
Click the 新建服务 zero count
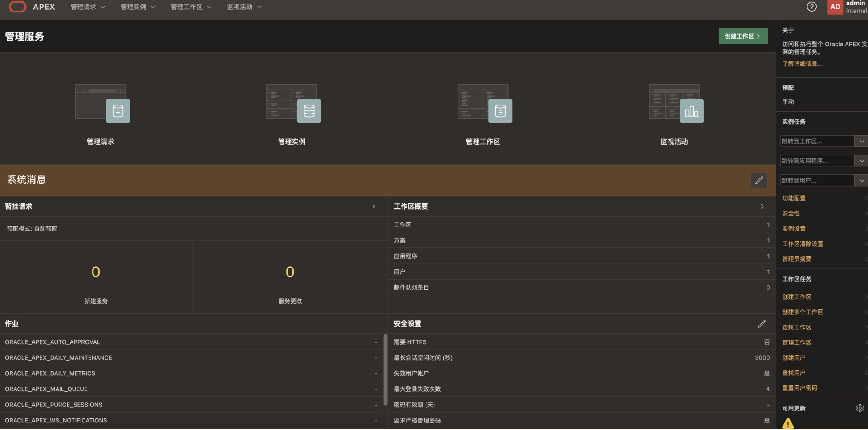(96, 272)
